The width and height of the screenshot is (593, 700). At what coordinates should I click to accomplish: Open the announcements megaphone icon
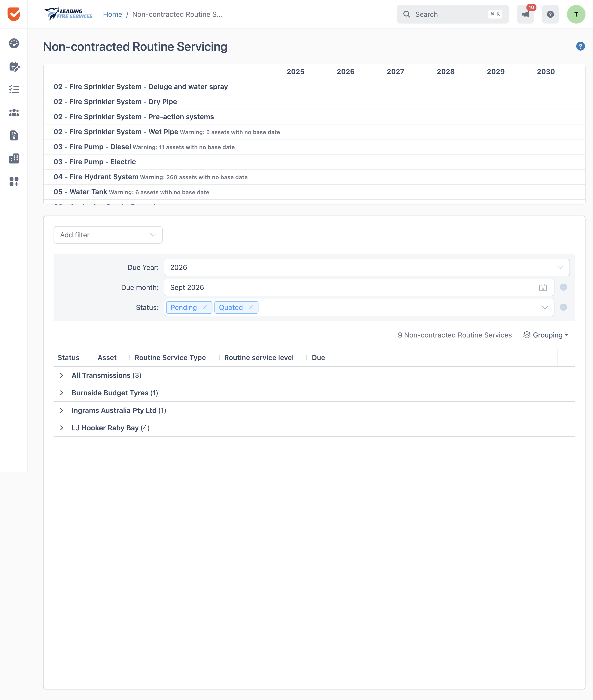[525, 14]
